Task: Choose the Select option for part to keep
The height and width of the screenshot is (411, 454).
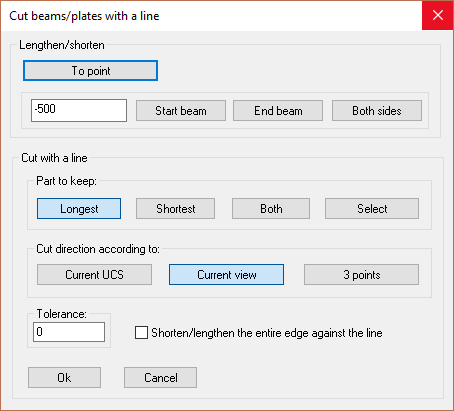Action: (x=372, y=209)
